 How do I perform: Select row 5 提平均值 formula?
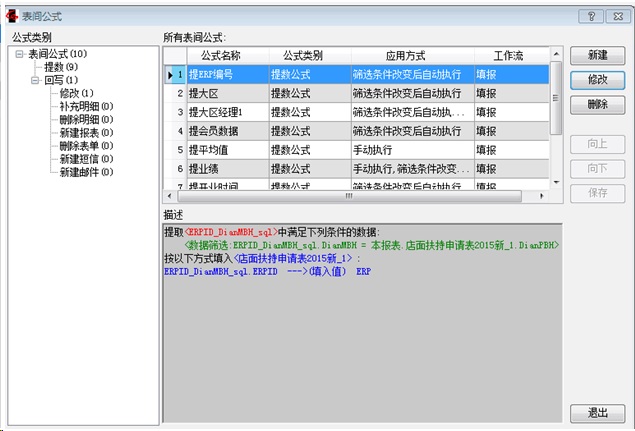tap(226, 150)
